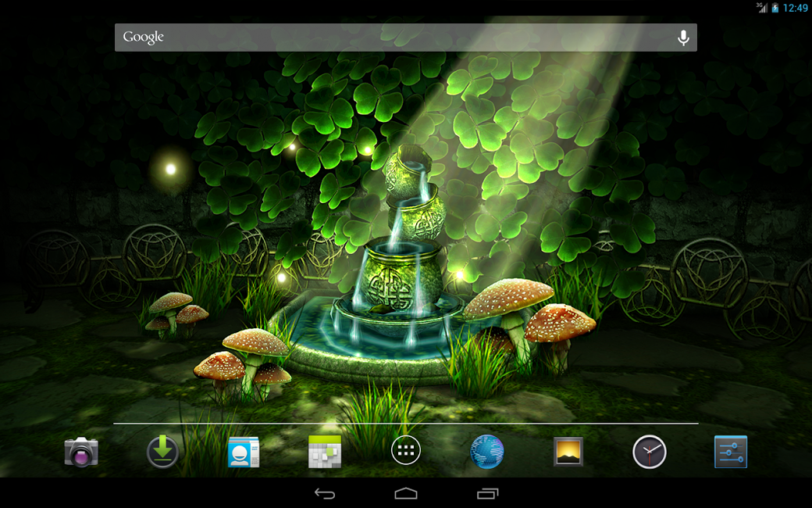Tap the large glowing firefly orb

coord(170,169)
